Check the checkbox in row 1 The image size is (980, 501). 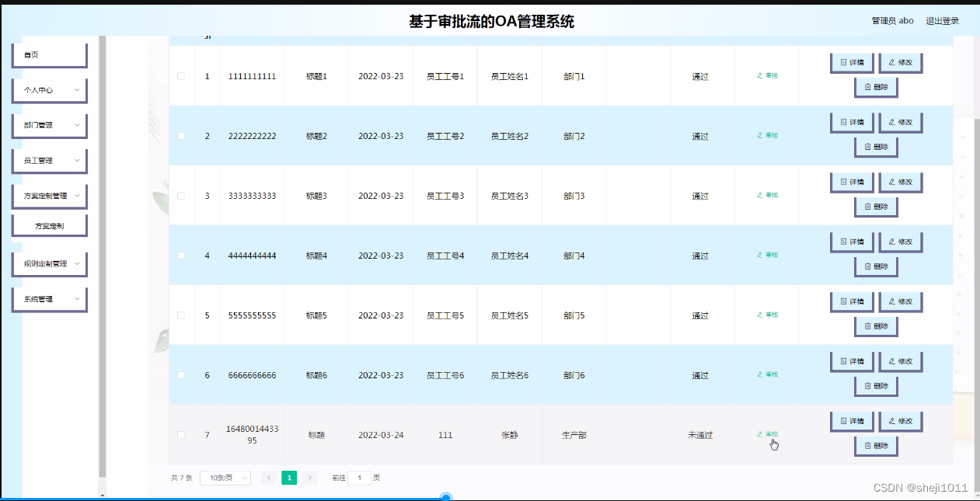pos(180,76)
